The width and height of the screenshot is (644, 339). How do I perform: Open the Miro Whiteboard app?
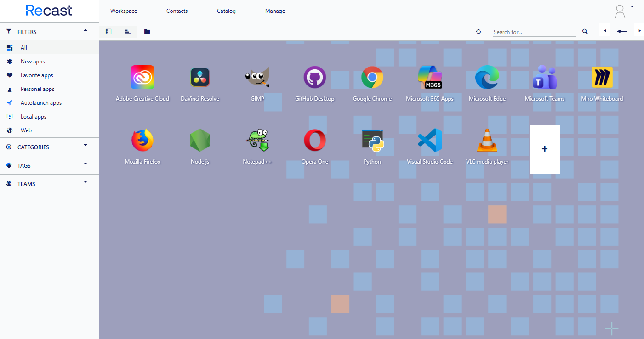(x=602, y=78)
